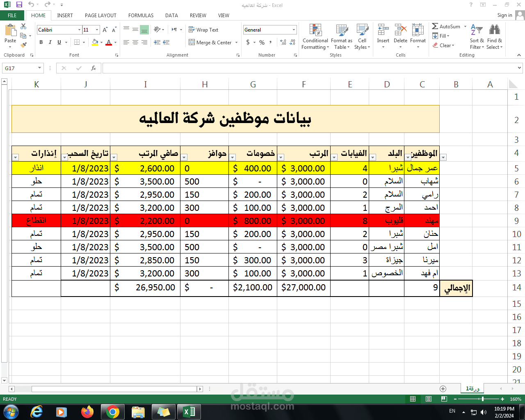Click the Save icon in quick access toolbar

pyautogui.click(x=19, y=5)
